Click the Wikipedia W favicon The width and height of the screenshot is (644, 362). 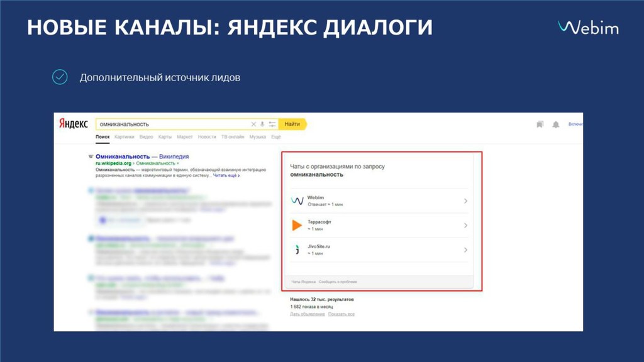click(91, 156)
